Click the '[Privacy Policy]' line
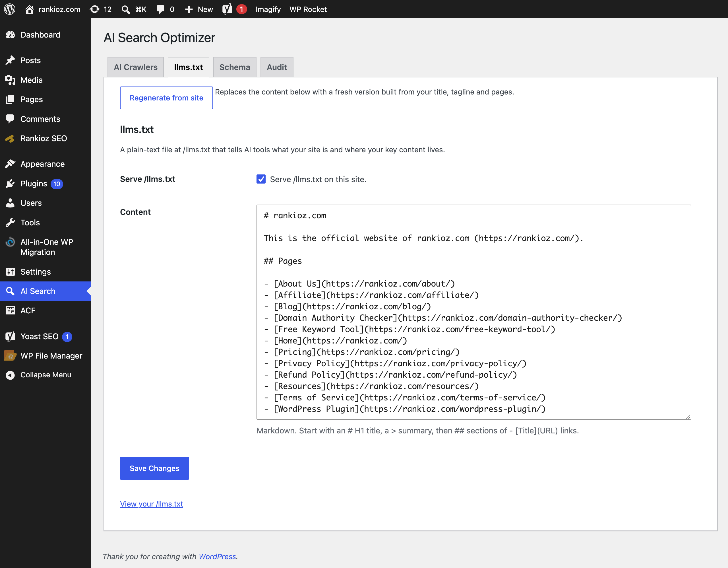This screenshot has width=728, height=568. click(395, 363)
